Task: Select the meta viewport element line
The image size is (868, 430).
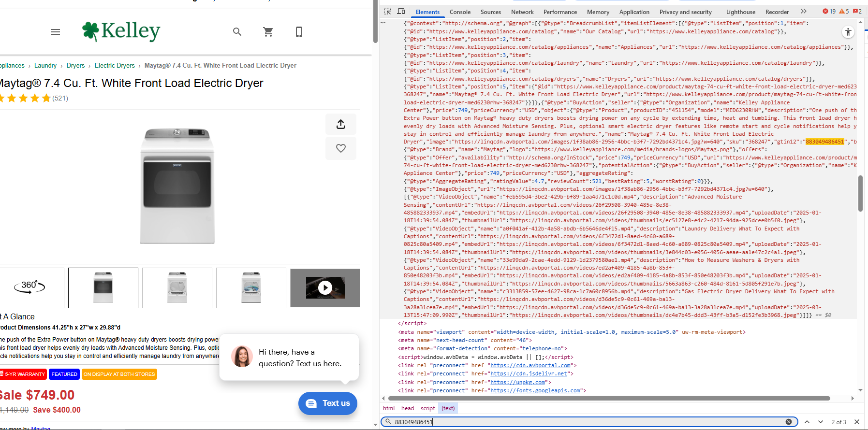Action: [x=572, y=332]
